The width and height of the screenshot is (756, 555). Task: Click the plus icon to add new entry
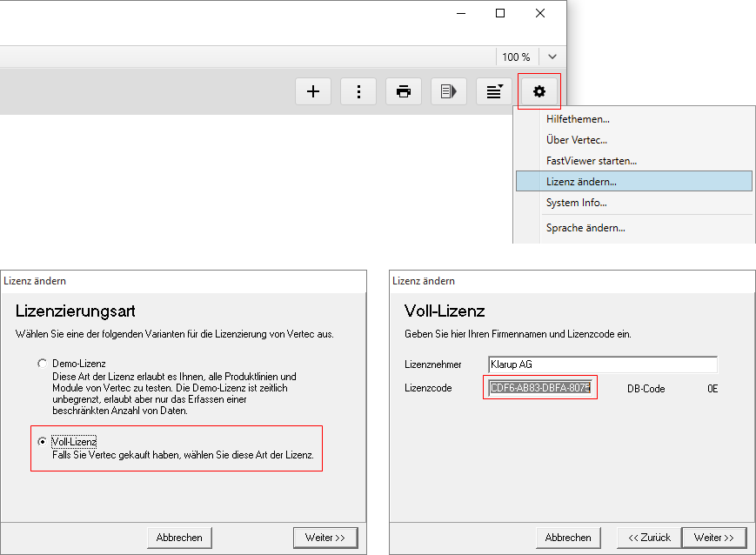click(x=313, y=91)
